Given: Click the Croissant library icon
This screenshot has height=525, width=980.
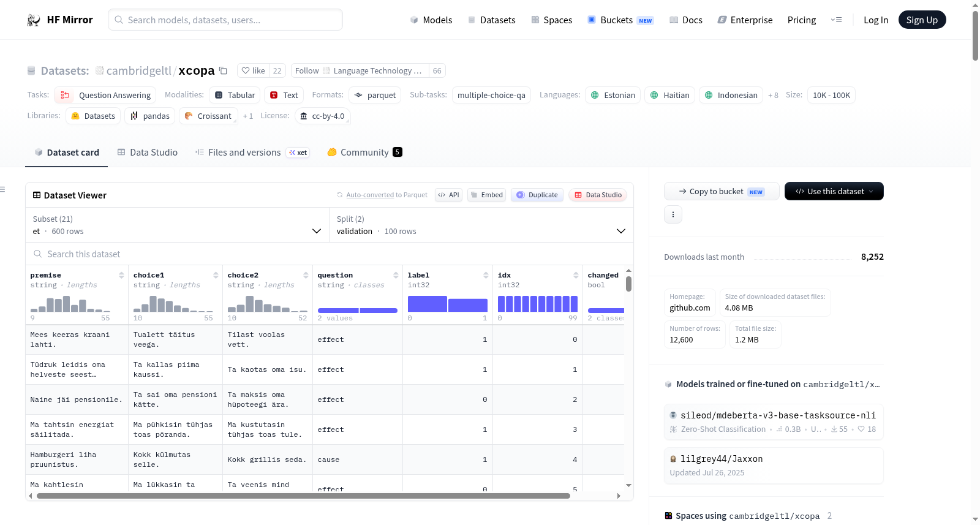Looking at the screenshot, I should (189, 116).
